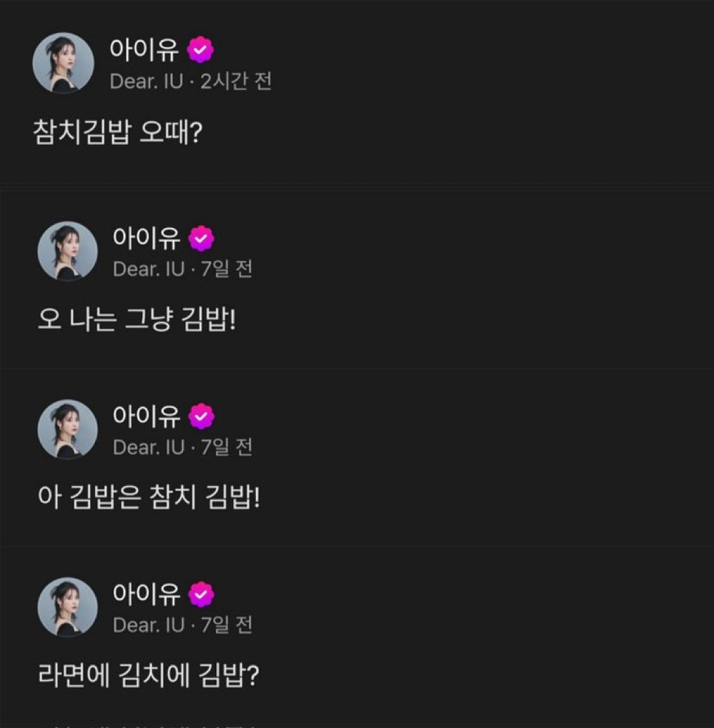The width and height of the screenshot is (714, 728).
Task: Open Dear. IU timestamp above "라면에 김치에 김밥?"
Action: 182,625
